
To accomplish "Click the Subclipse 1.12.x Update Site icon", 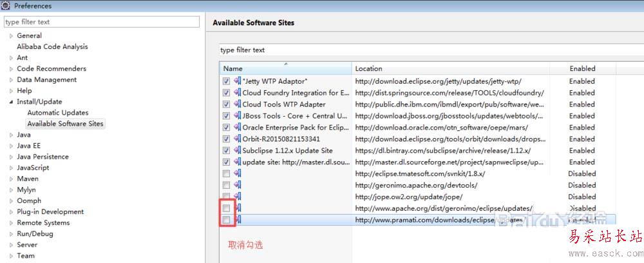I will (x=237, y=150).
